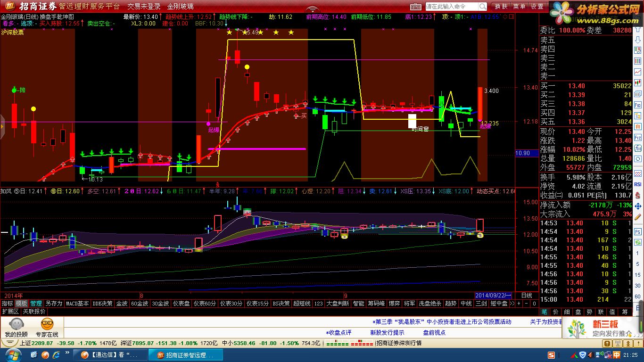Select the pencil drawing tool icon
Viewport: 644px width, 362px height.
638,217
